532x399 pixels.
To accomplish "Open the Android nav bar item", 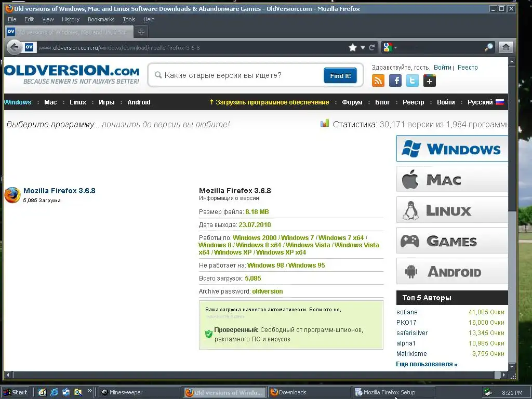I will coord(139,102).
